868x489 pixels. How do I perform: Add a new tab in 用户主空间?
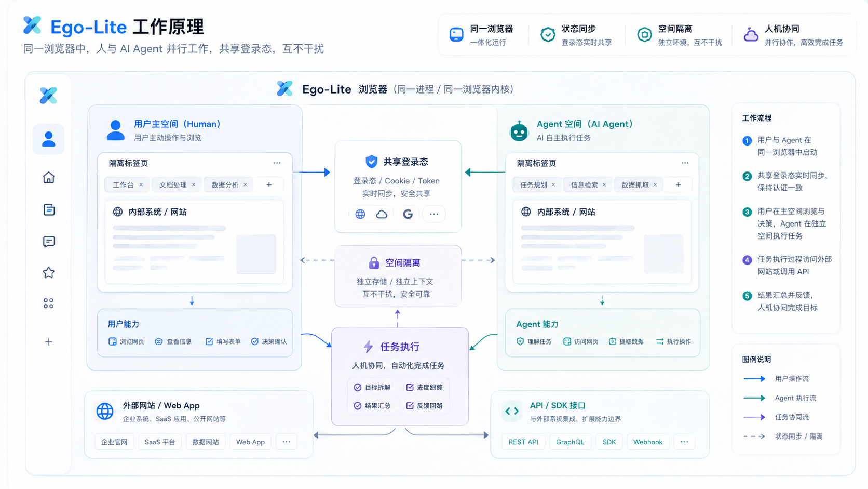pyautogui.click(x=269, y=184)
